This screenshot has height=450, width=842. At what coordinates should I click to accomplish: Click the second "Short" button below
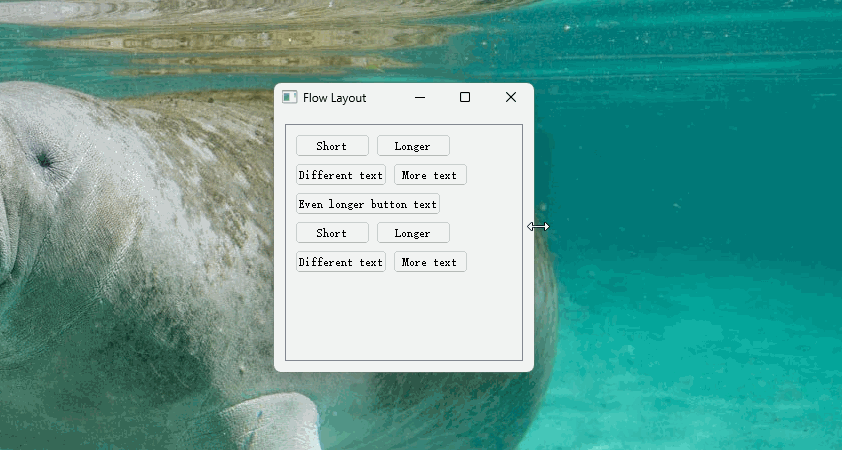click(x=332, y=233)
